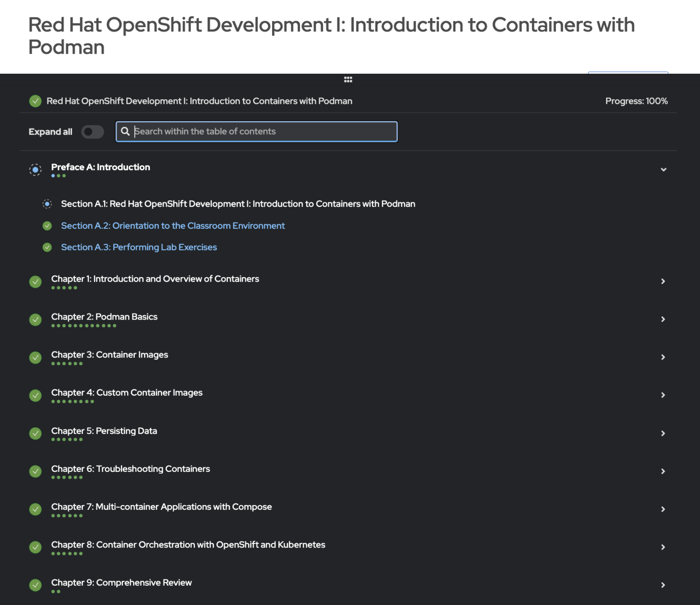Collapse the Preface A: Introduction section
The height and width of the screenshot is (605, 700).
pyautogui.click(x=663, y=170)
